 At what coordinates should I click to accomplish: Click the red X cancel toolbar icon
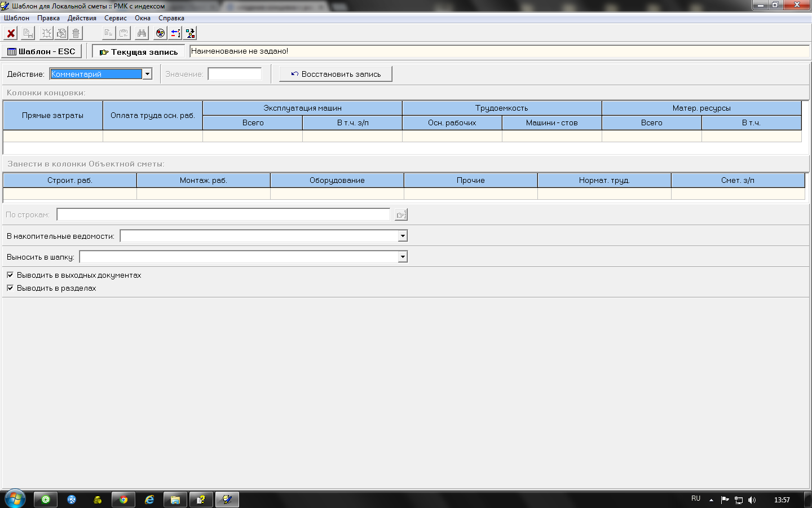point(11,33)
